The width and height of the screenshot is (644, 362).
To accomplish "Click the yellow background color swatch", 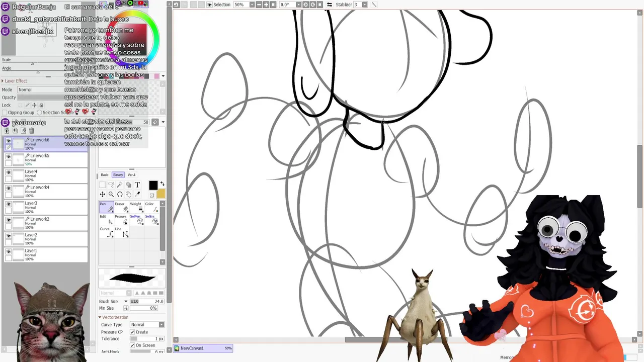I will [x=161, y=195].
